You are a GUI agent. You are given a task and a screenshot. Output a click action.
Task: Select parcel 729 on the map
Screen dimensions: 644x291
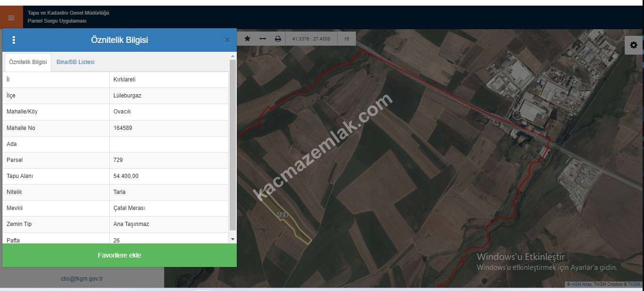tap(282, 215)
